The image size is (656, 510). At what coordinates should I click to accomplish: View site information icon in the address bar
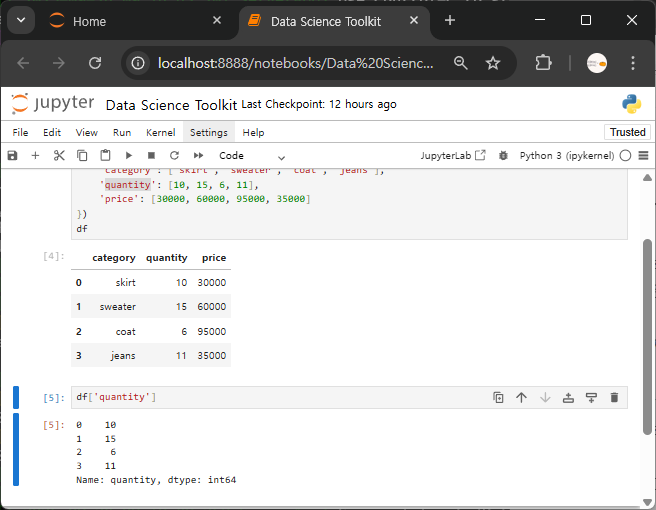click(138, 63)
